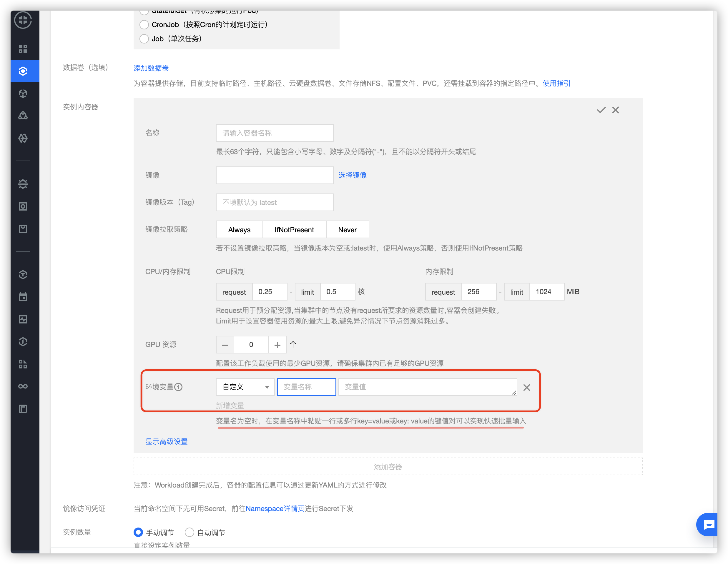This screenshot has height=564, width=728.
Task: Increase GPU resource count
Action: pos(277,345)
